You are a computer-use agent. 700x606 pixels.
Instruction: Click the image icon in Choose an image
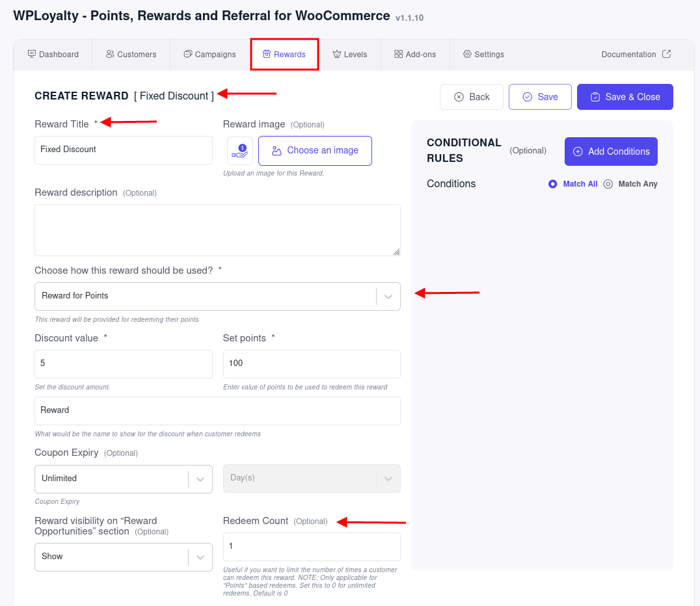276,151
